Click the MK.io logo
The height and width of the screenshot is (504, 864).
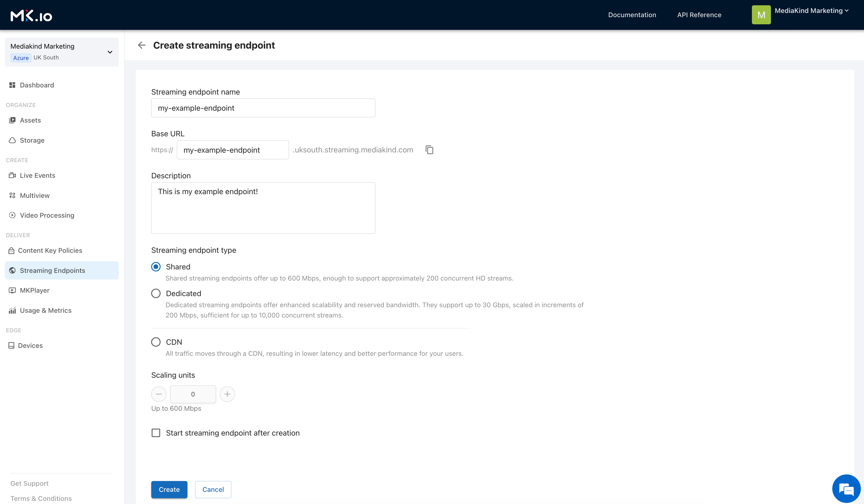click(x=31, y=15)
